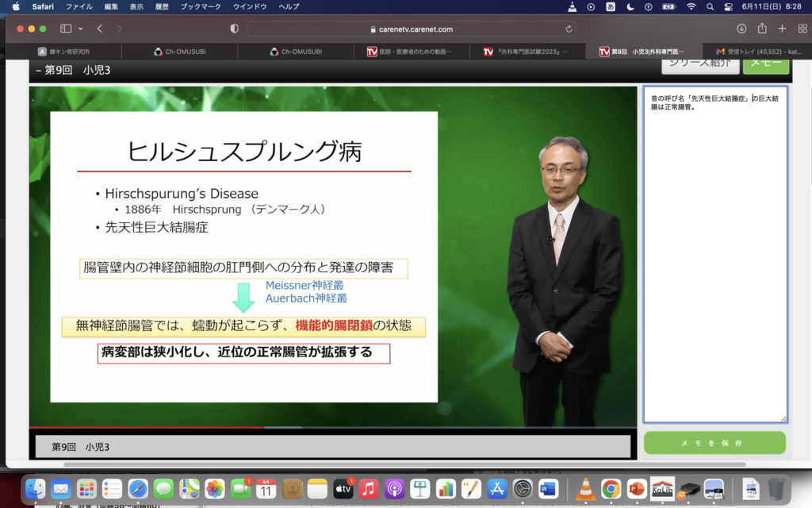Click the Wi-Fi icon in menu bar

[691, 6]
